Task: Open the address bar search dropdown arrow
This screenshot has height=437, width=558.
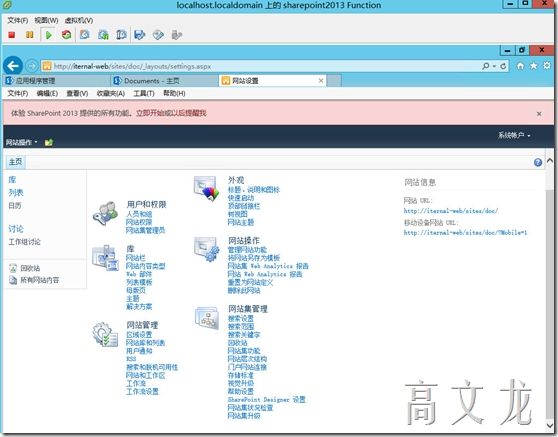Action: pos(494,66)
